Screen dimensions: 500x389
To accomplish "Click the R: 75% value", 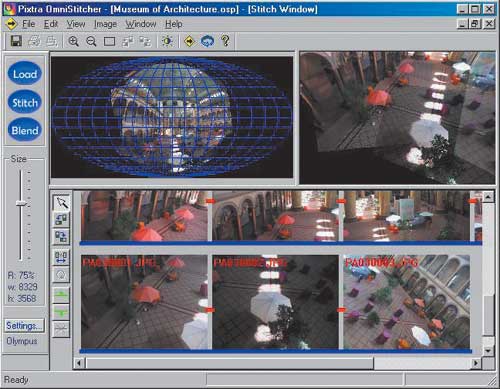I will pos(21,275).
